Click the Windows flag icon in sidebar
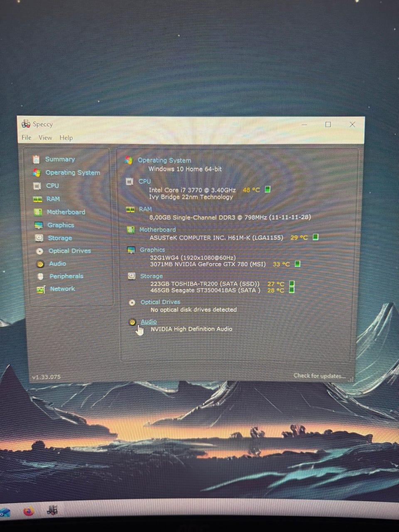The width and height of the screenshot is (399, 532). (x=37, y=173)
